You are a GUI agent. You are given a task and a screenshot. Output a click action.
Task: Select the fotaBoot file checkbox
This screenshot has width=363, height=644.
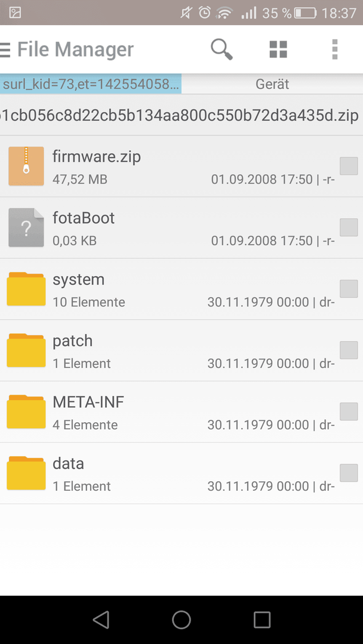pyautogui.click(x=349, y=227)
